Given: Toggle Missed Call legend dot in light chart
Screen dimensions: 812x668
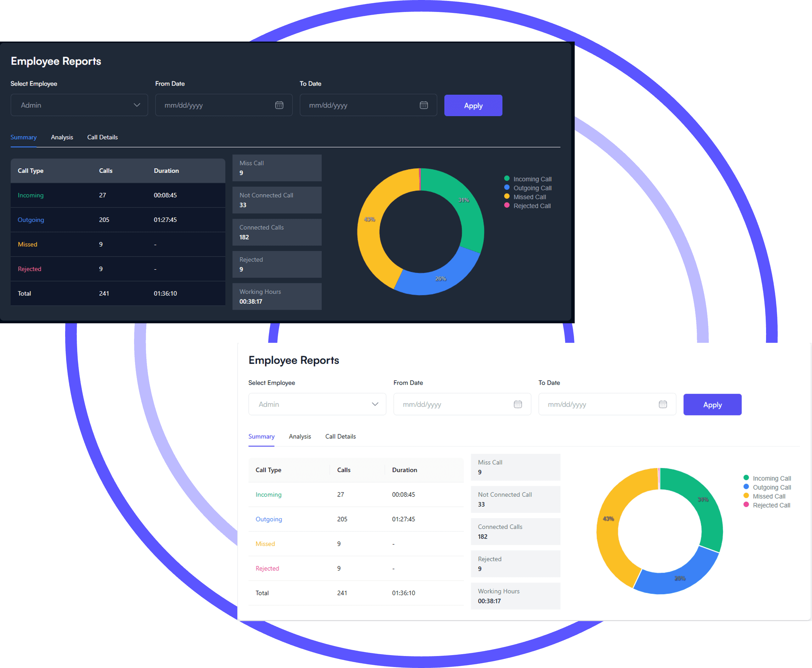Looking at the screenshot, I should click(746, 495).
